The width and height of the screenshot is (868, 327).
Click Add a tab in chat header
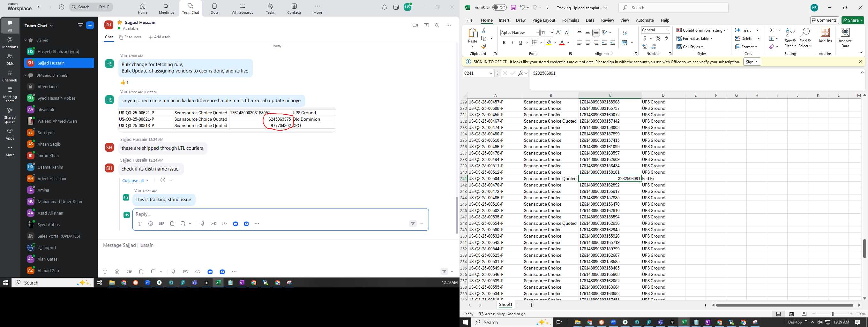pyautogui.click(x=160, y=37)
